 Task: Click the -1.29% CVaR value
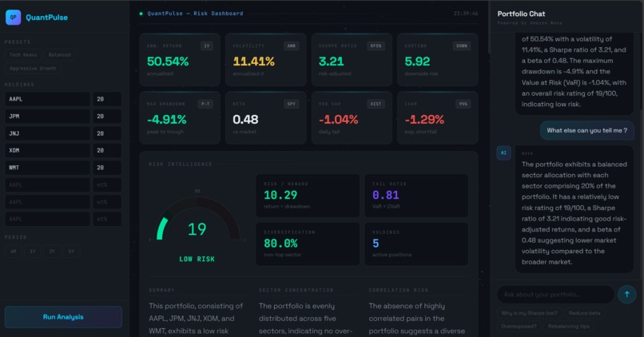423,120
